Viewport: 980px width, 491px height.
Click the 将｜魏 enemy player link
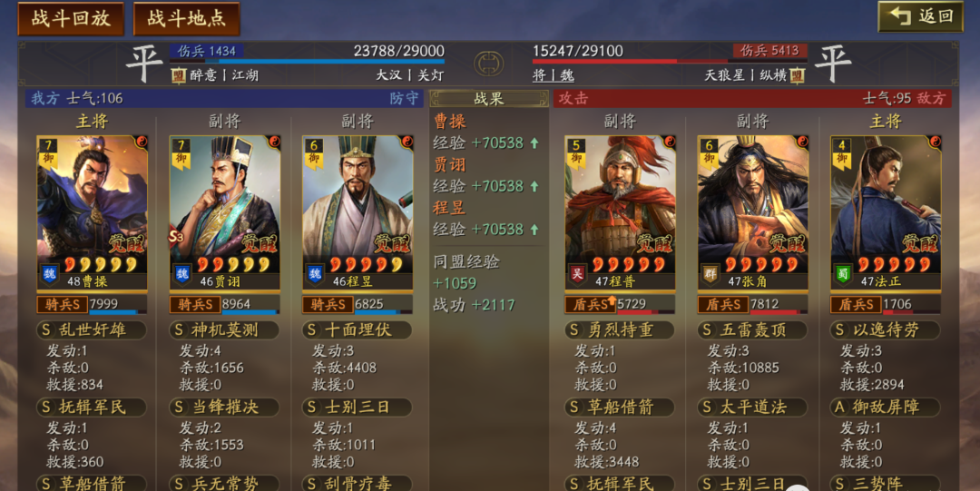[554, 75]
